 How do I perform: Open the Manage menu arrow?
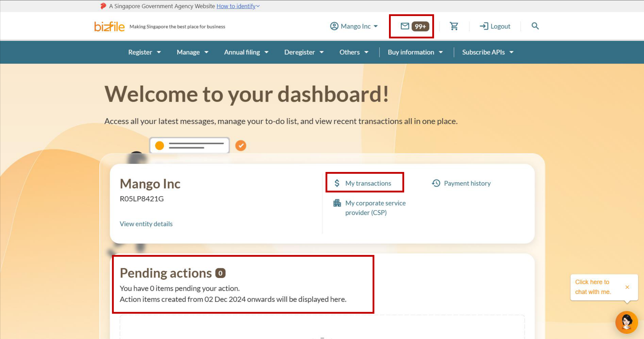206,52
